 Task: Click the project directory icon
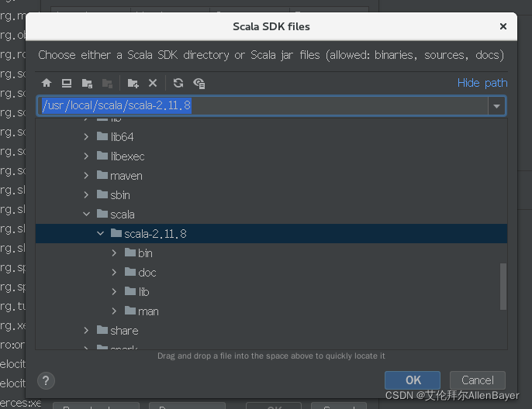click(87, 83)
